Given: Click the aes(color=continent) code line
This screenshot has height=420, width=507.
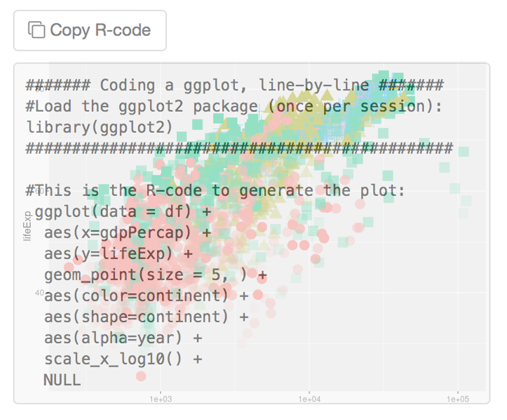Looking at the screenshot, I should pos(146,296).
